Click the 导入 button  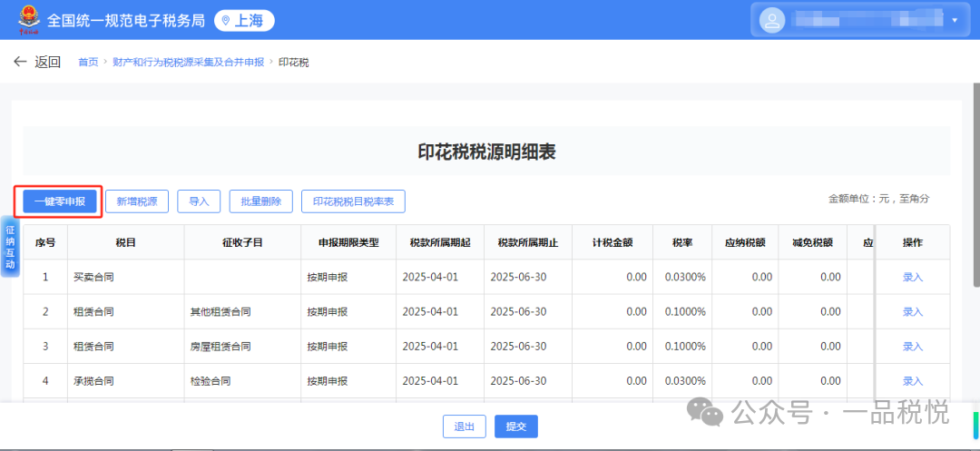point(198,201)
